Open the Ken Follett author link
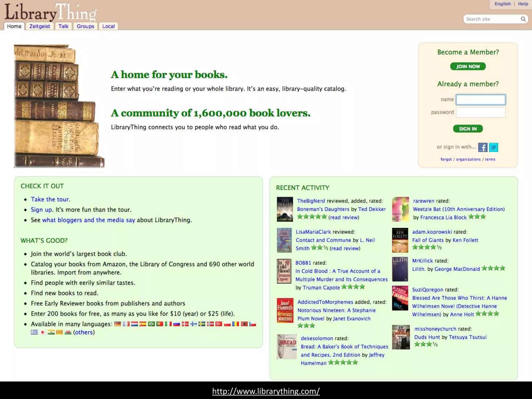Screen dimensions: 532x399 coord(465,240)
